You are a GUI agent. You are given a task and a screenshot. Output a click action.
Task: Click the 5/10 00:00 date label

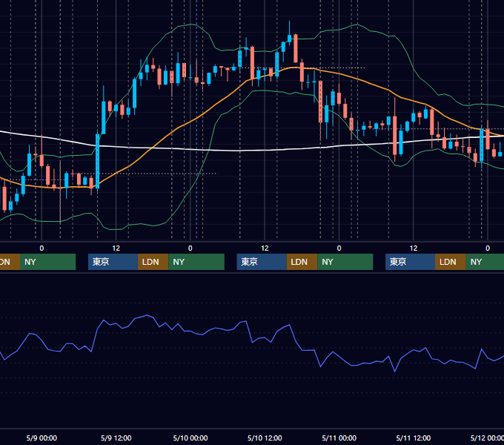click(x=190, y=438)
